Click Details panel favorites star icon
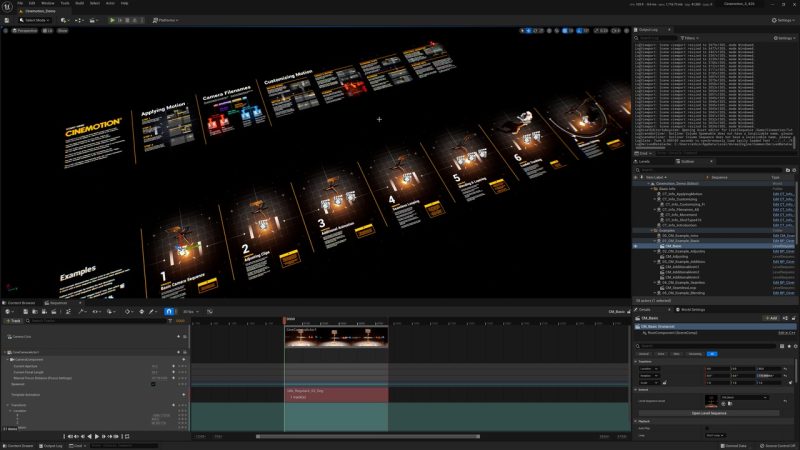This screenshot has width=800, height=450. 788,346
